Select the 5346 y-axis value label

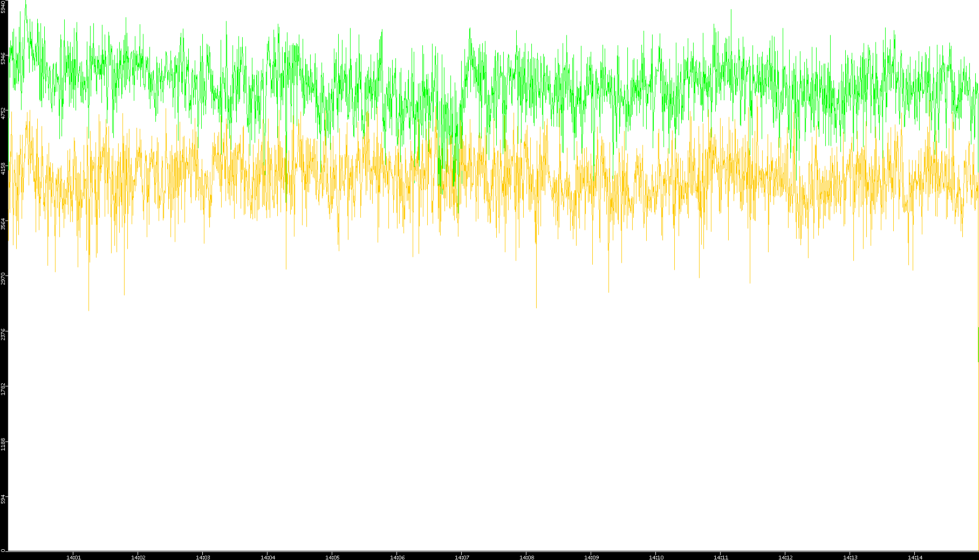3,58
